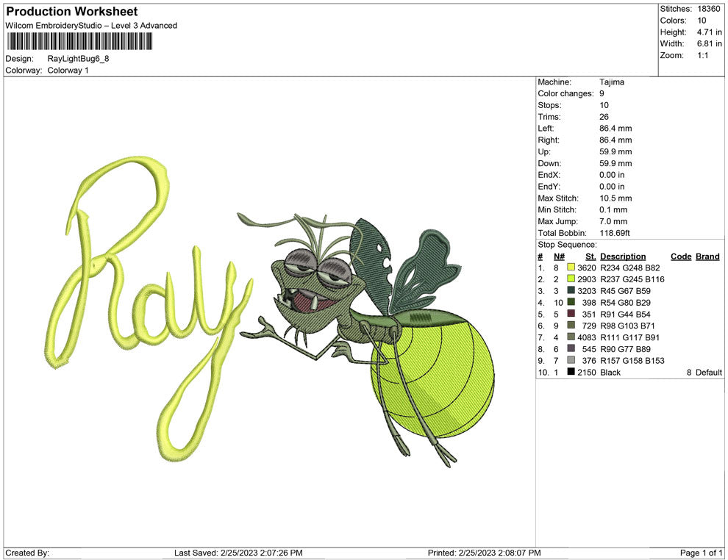This screenshot has width=728, height=560.
Task: Click the 'Color changes:' label
Action: (x=565, y=93)
